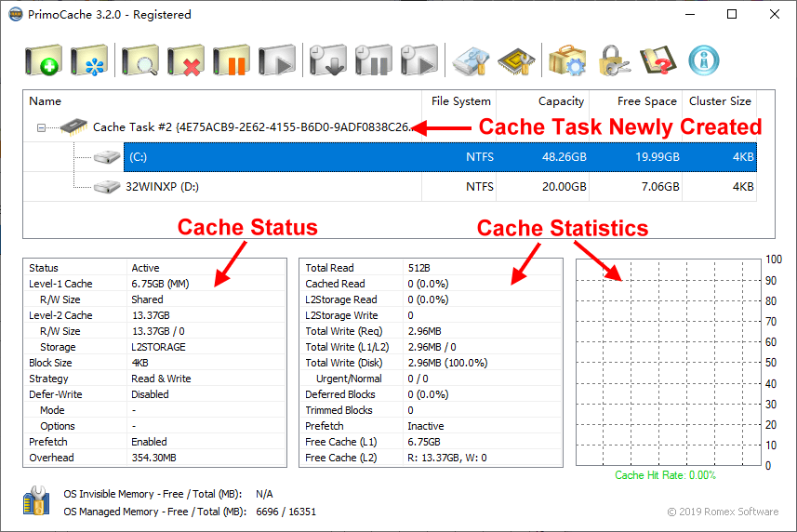Click the Capacity column header
Viewport: 797px width, 532px height.
(x=542, y=101)
